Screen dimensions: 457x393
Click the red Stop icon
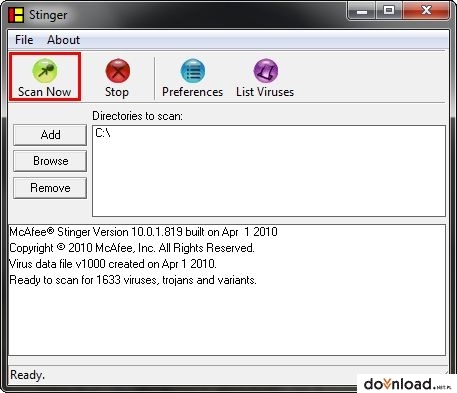click(117, 71)
